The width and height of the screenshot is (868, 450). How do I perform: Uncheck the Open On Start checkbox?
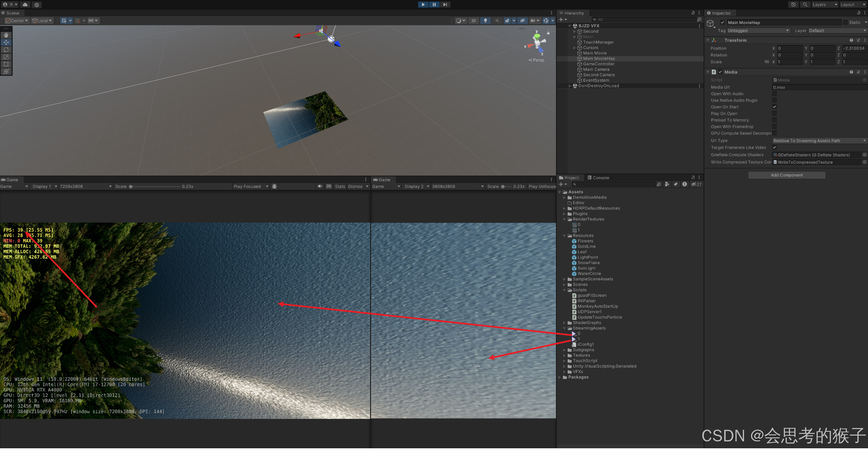tap(774, 107)
